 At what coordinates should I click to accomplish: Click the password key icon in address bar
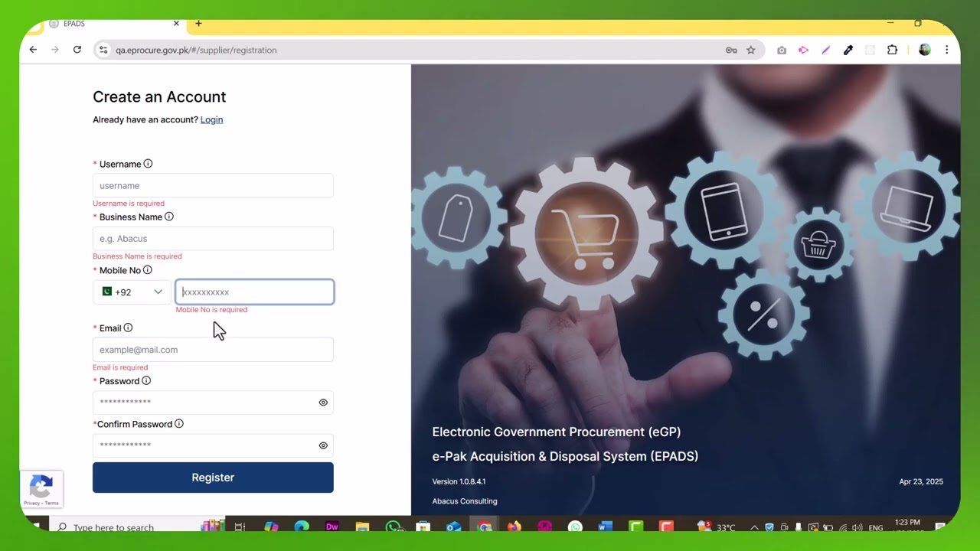731,50
